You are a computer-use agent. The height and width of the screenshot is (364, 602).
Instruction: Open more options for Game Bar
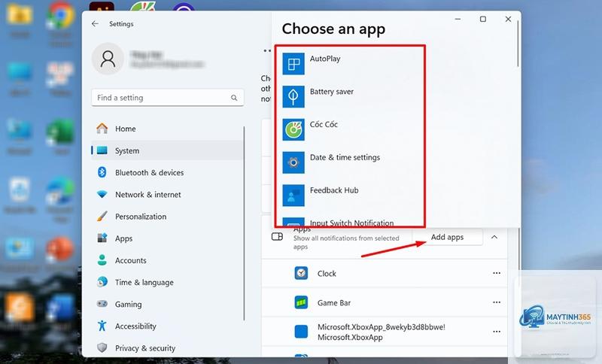pyautogui.click(x=497, y=302)
